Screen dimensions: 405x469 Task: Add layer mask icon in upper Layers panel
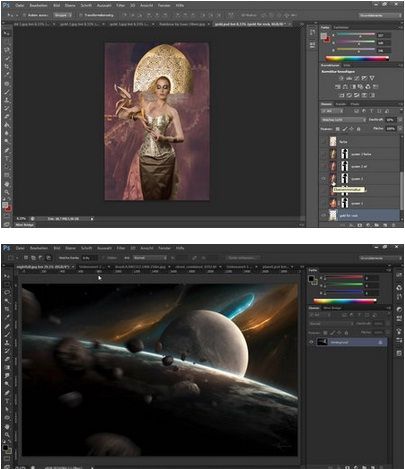[360, 225]
